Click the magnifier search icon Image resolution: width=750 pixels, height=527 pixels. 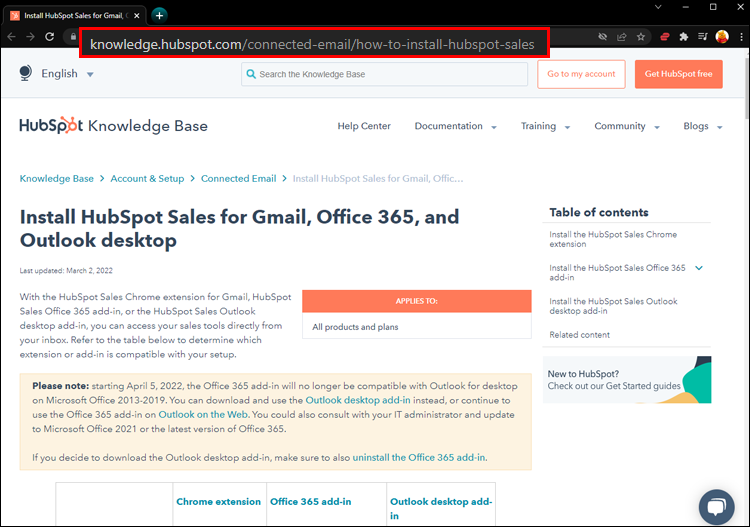coord(251,74)
